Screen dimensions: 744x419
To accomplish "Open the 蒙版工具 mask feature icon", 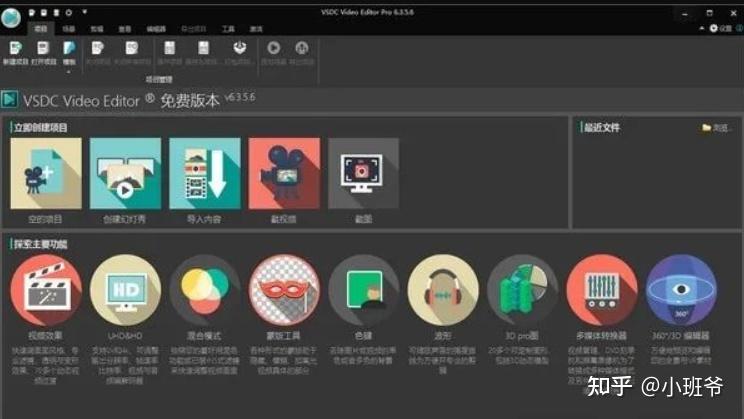I will [x=284, y=290].
